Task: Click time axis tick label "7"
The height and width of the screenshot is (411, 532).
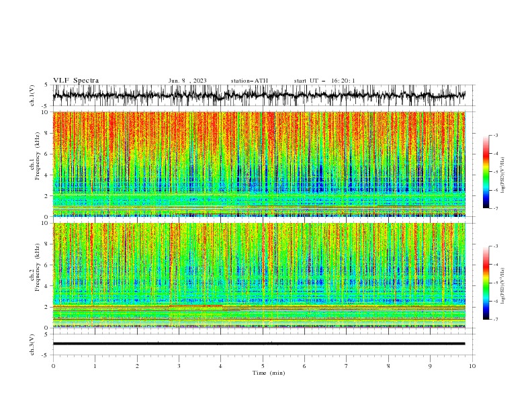Action: tap(347, 366)
